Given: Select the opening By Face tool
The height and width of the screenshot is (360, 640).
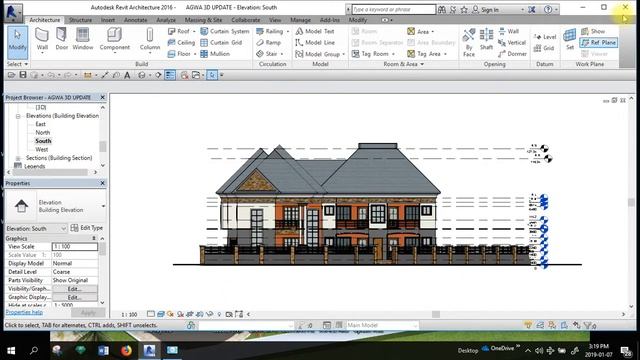Looking at the screenshot, I should [x=469, y=42].
